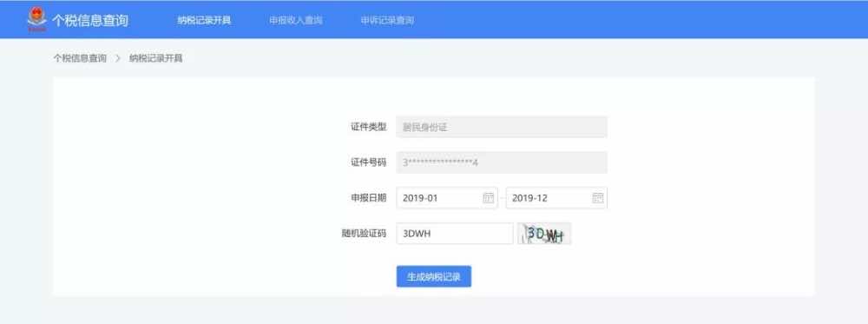The height and width of the screenshot is (324, 868).
Task: Go to 申诉记录查询 tab
Action: [x=387, y=21]
